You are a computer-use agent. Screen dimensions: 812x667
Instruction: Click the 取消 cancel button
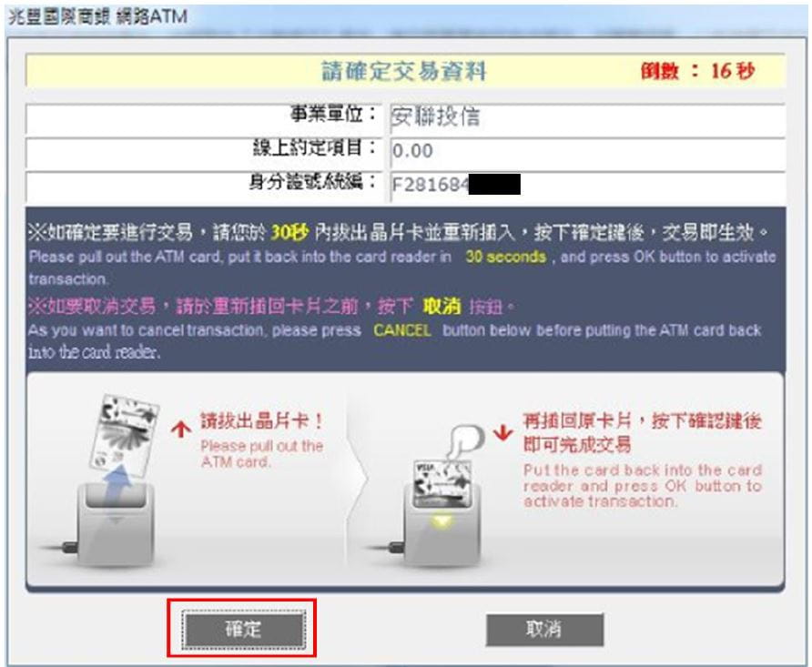point(544,629)
